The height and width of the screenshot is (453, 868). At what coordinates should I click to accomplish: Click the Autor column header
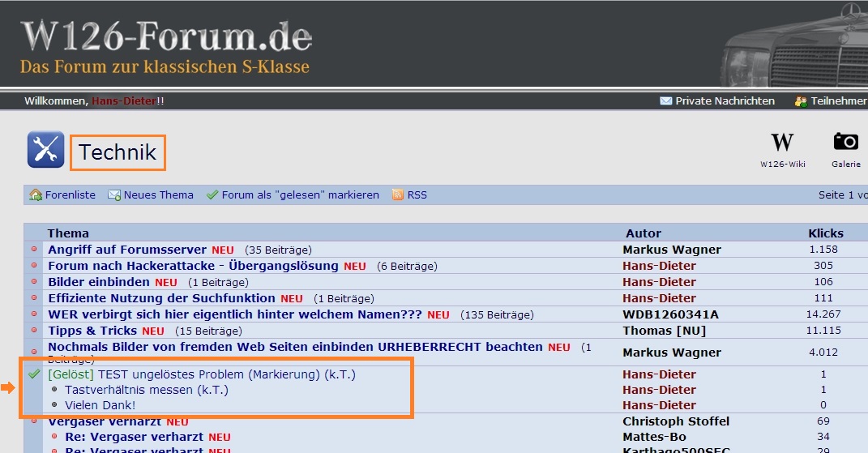tap(644, 233)
